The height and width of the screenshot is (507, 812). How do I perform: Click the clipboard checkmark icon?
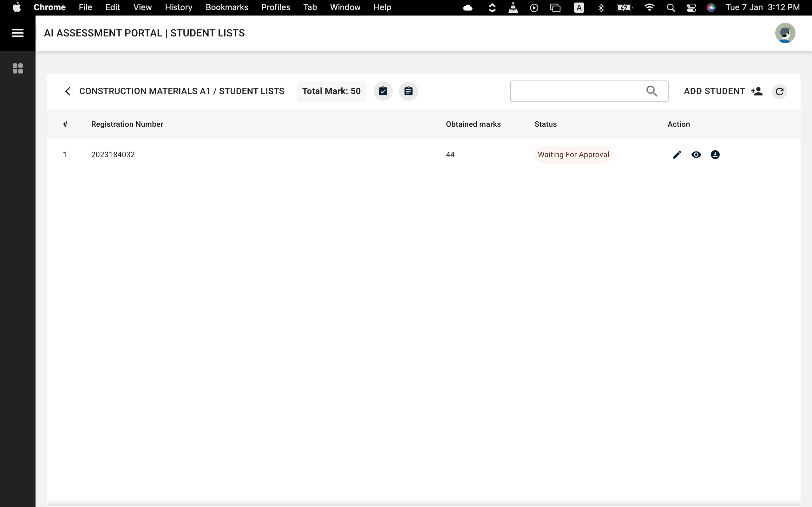[383, 91]
